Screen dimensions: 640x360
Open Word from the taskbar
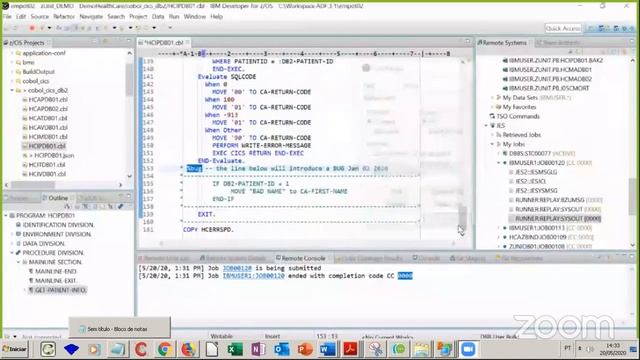click(328, 349)
